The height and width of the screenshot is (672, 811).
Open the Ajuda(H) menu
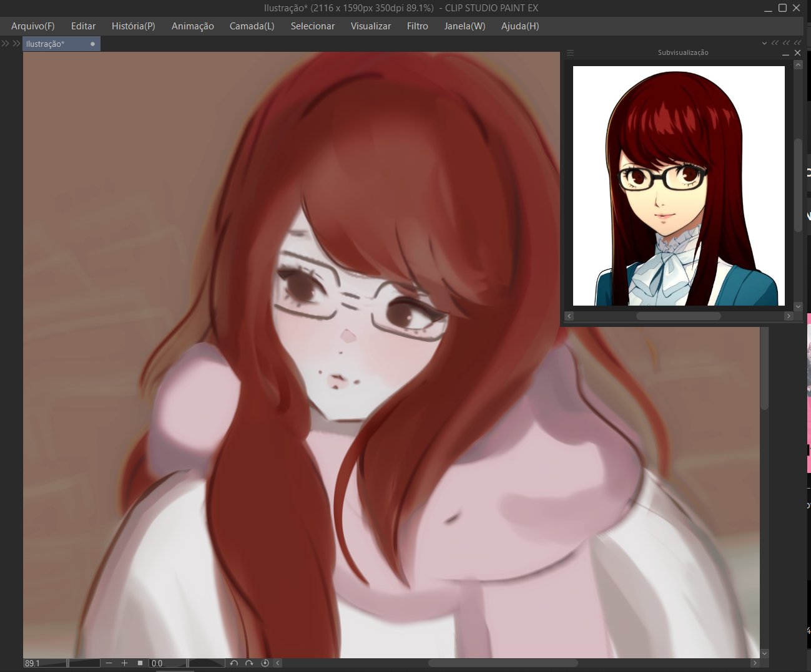point(519,26)
